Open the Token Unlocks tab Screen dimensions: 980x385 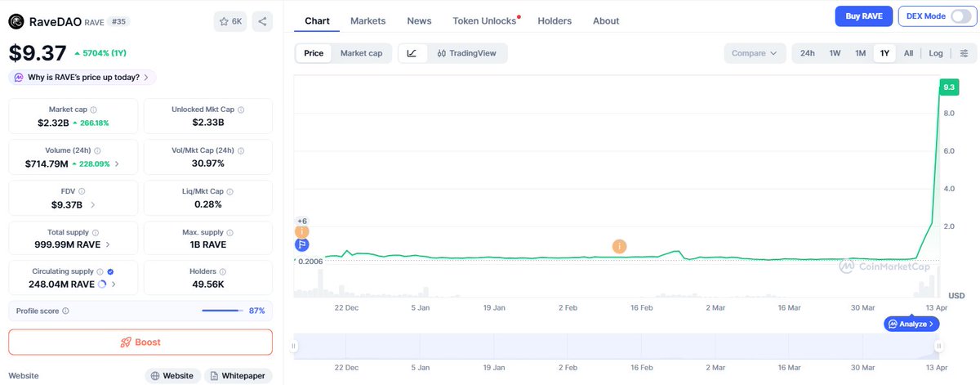click(484, 20)
